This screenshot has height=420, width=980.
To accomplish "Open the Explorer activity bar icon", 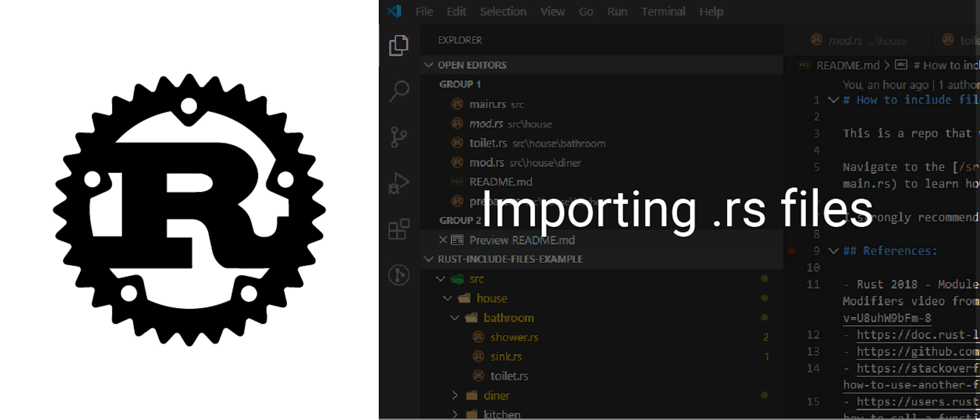I will pyautogui.click(x=398, y=45).
